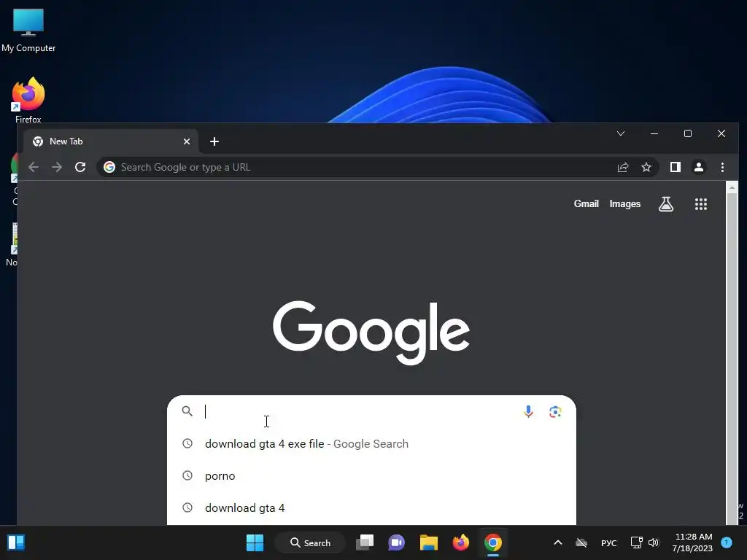Open the Chrome profile avatar icon
Image resolution: width=747 pixels, height=560 pixels.
tap(699, 167)
